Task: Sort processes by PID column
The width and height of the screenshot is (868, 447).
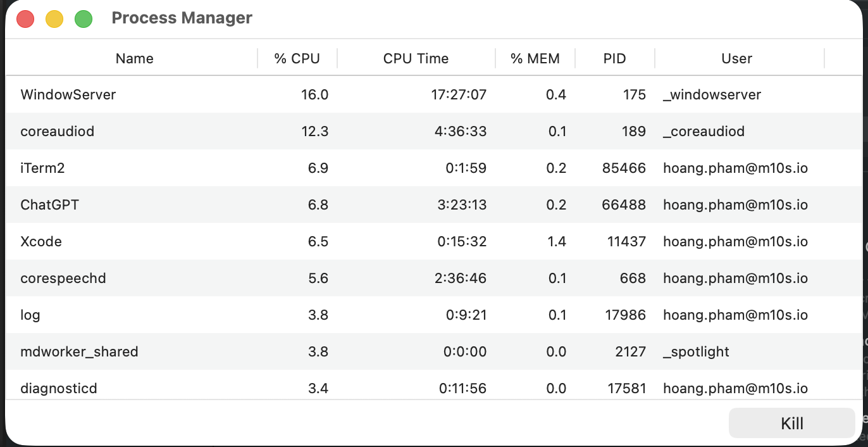Action: pyautogui.click(x=614, y=58)
